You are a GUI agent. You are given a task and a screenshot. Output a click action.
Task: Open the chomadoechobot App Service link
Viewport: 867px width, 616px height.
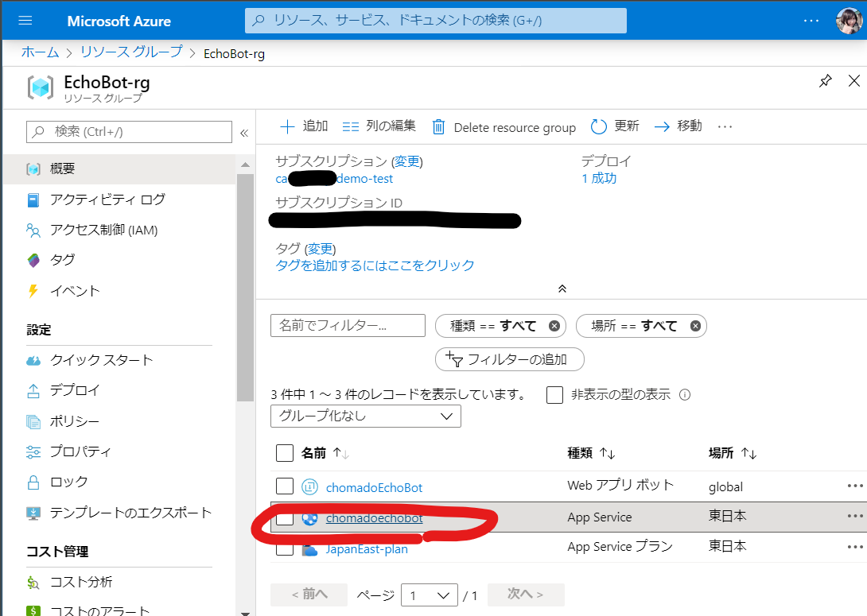point(374,518)
